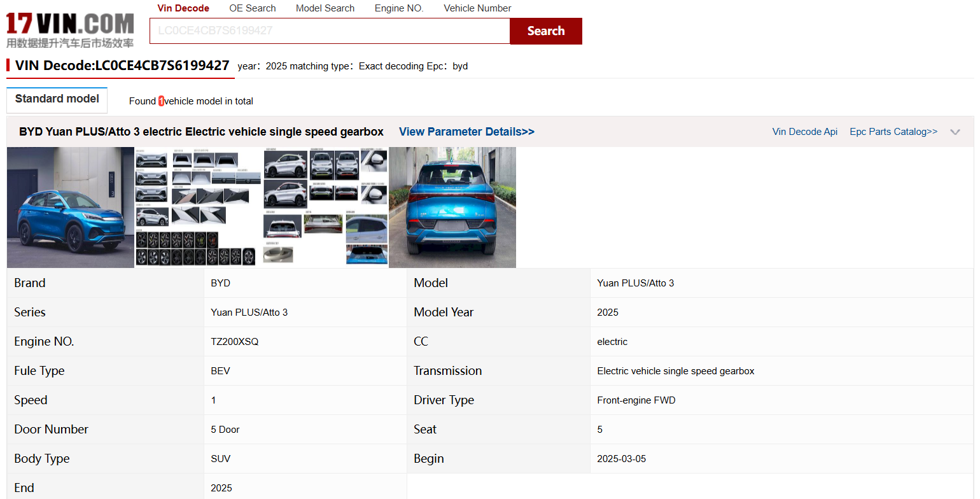Switch to OE Search tab

[253, 8]
